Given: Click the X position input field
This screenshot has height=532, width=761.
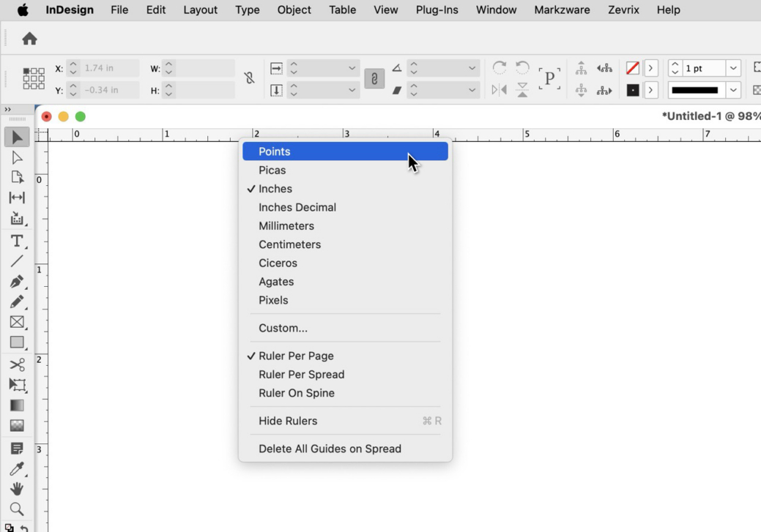Looking at the screenshot, I should pos(110,68).
